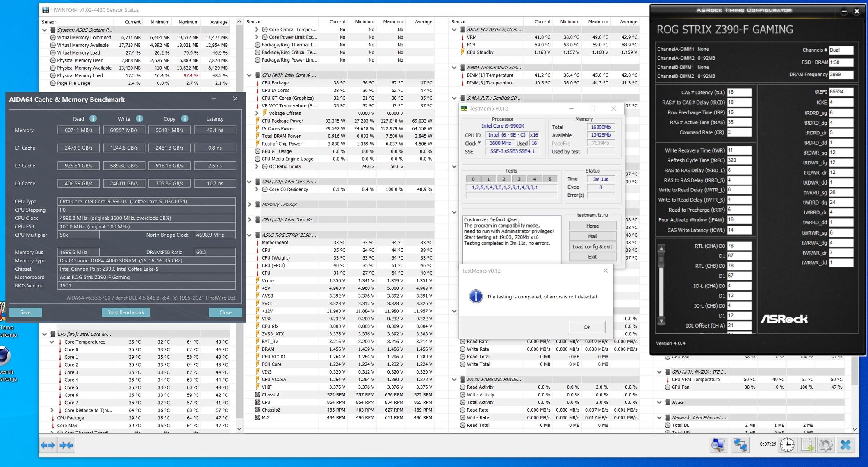The width and height of the screenshot is (868, 467).
Task: Click OK in the TestMem5 completion dialog
Action: pos(587,327)
